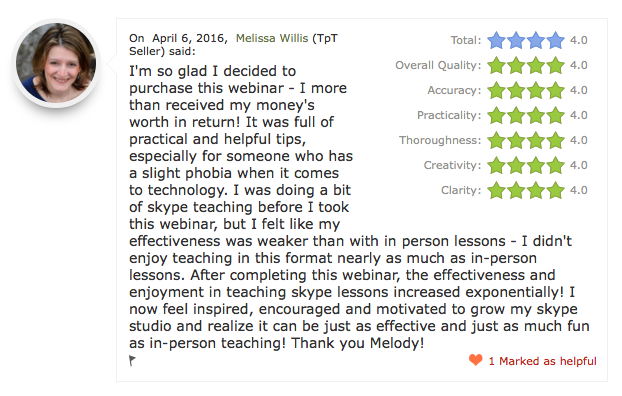
Task: Click the reviewer's round profile photo
Action: pos(56,62)
